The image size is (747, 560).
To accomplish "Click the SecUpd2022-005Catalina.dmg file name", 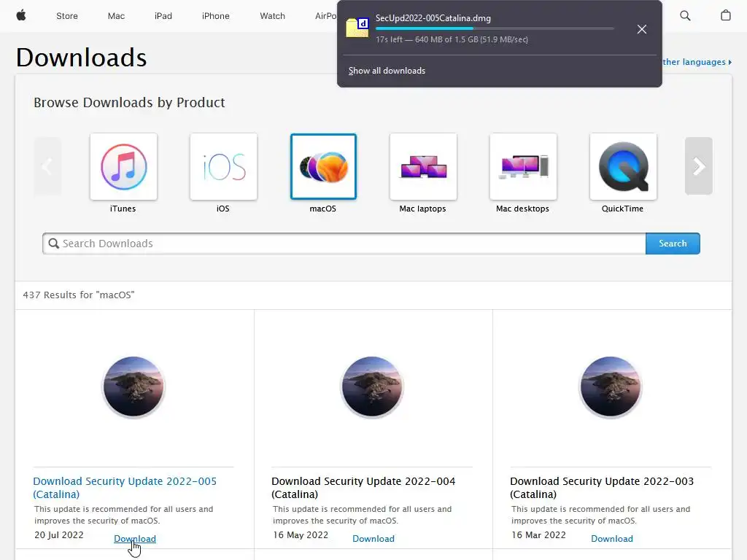I will tap(433, 18).
